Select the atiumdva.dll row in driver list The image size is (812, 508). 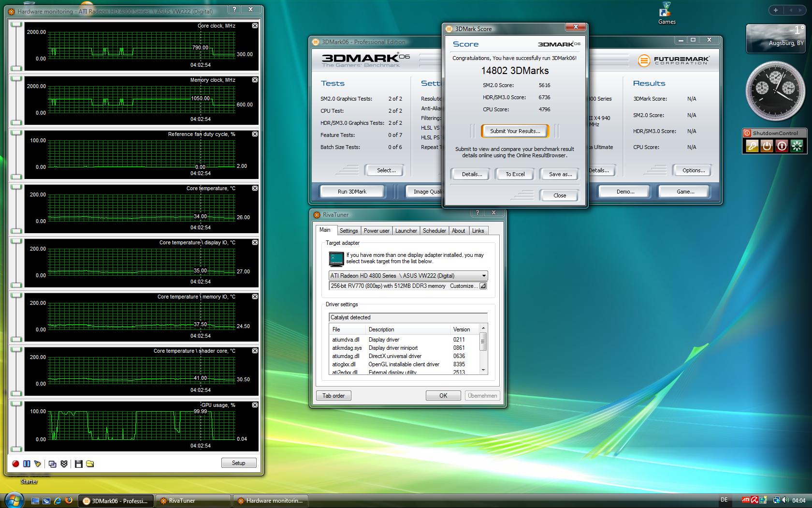[x=404, y=340]
